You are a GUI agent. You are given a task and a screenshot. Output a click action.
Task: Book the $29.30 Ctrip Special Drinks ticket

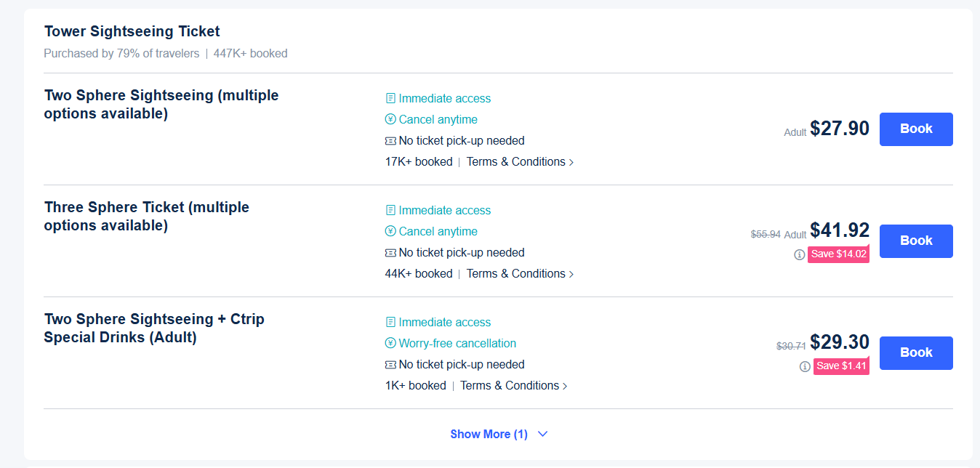click(915, 353)
